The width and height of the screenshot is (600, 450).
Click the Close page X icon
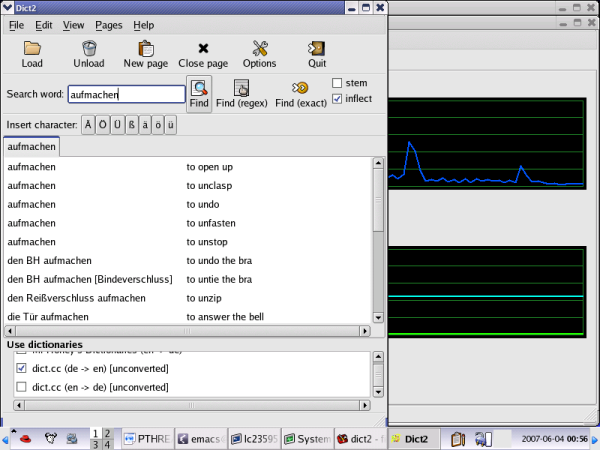(x=203, y=49)
